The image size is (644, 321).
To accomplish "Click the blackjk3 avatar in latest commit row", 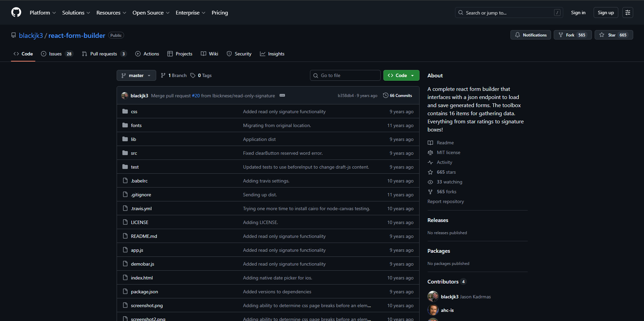I will tap(125, 96).
